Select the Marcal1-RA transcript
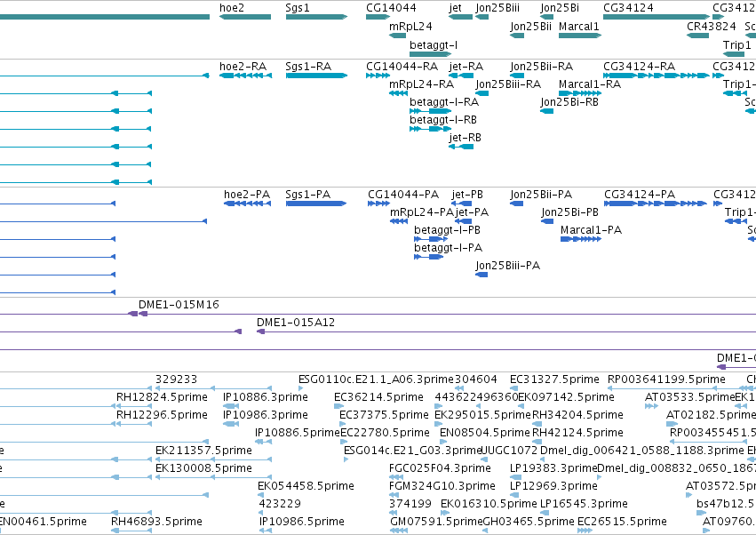The image size is (756, 535). point(580,93)
